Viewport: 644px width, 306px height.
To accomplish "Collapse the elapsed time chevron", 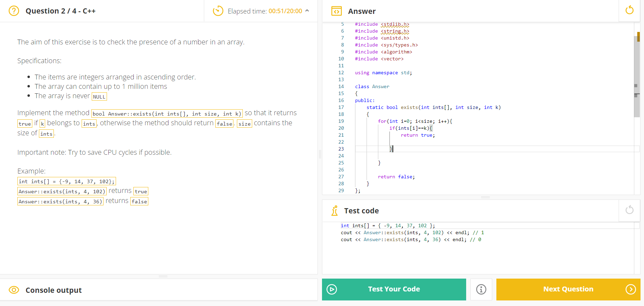I will point(307,11).
